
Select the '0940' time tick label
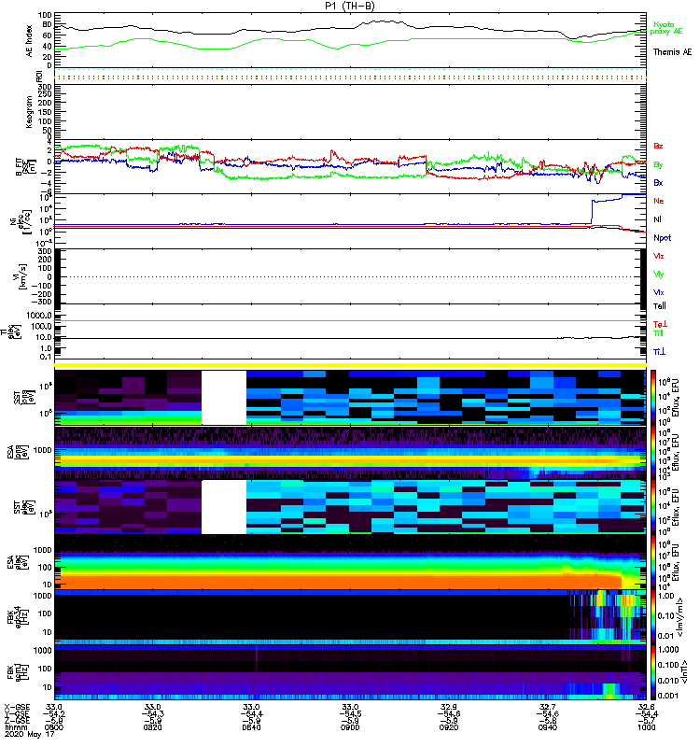(547, 727)
